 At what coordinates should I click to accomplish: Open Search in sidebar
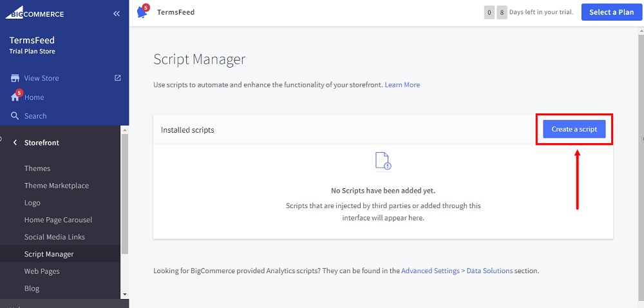click(35, 116)
